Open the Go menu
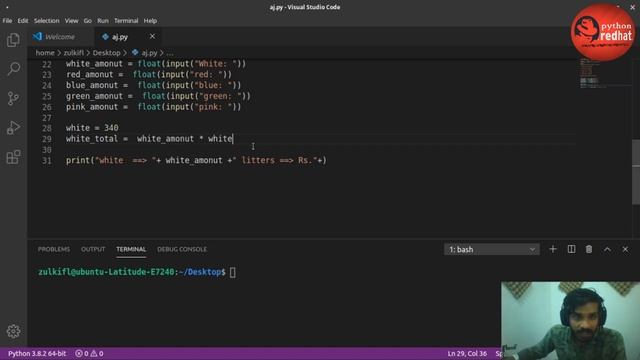 coord(88,20)
